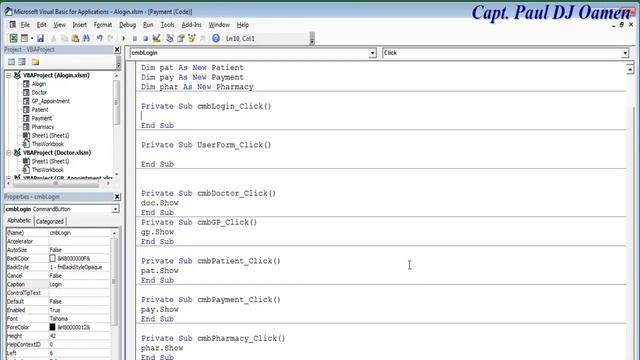
Task: Click Project tree horizontal scrollbar
Action: (57, 183)
